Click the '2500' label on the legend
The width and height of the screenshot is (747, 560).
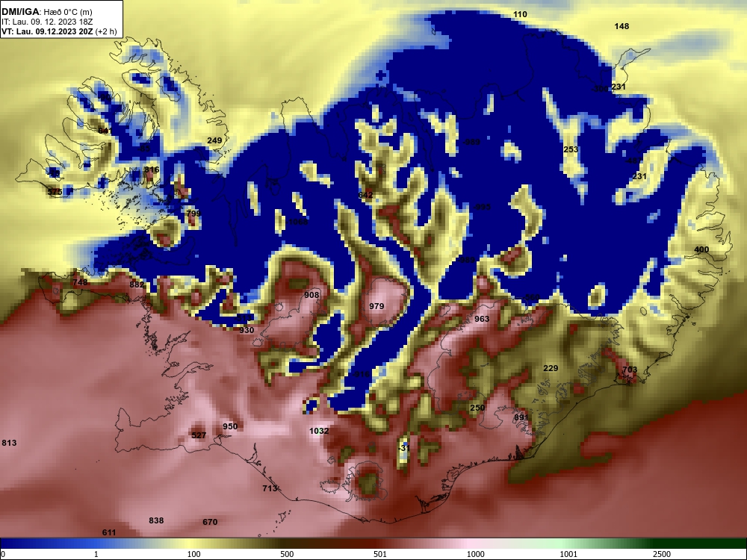[x=662, y=554]
